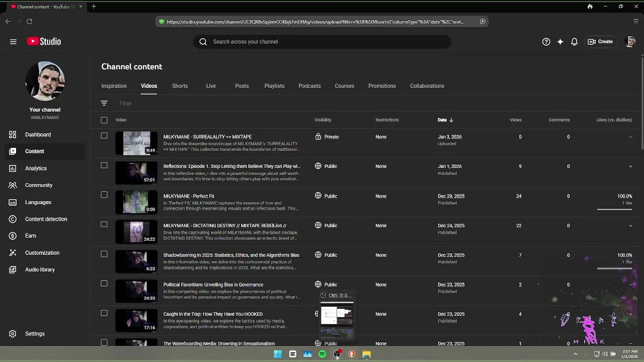644x362 pixels.
Task: Click the Perfect Fit likes ratio bar
Action: pyautogui.click(x=614, y=209)
